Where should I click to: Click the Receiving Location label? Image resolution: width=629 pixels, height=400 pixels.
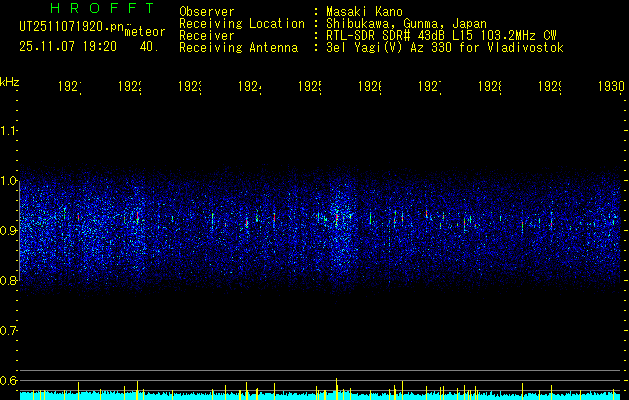[242, 24]
